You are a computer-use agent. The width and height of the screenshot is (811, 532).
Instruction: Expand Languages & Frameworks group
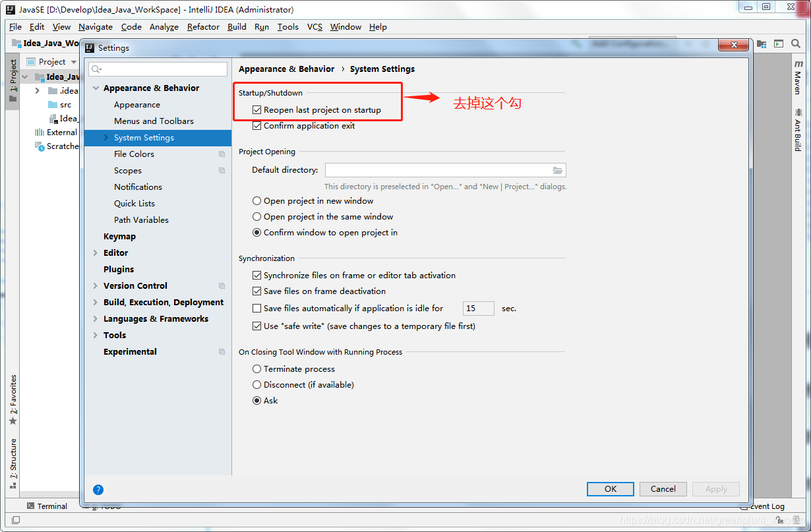click(96, 319)
